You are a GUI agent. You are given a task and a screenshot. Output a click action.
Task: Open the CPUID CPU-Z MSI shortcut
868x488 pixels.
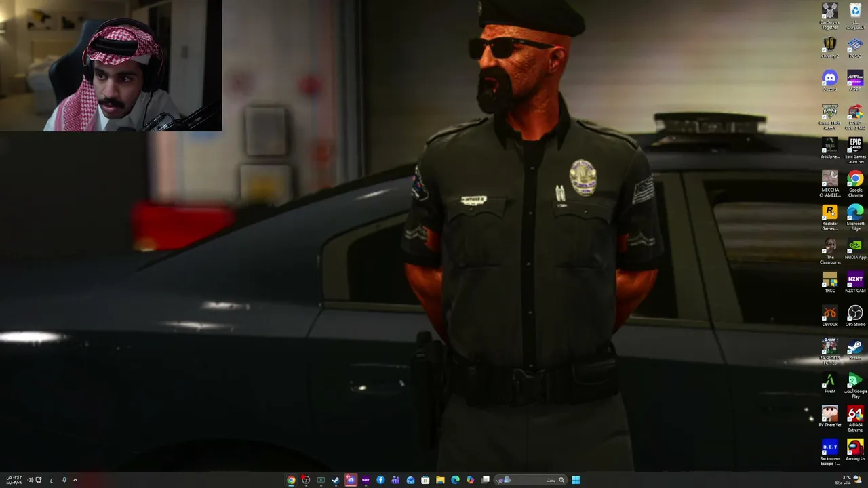point(855,117)
